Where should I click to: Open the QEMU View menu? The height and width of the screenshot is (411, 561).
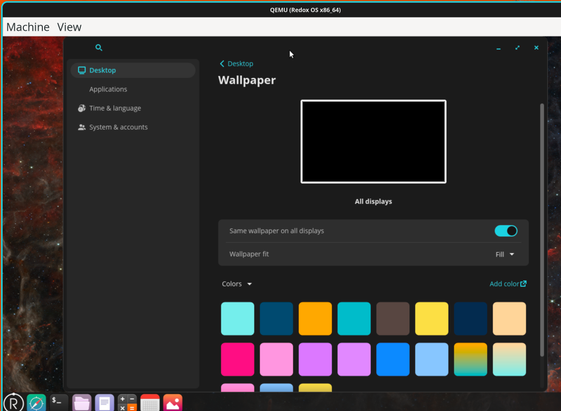click(69, 27)
